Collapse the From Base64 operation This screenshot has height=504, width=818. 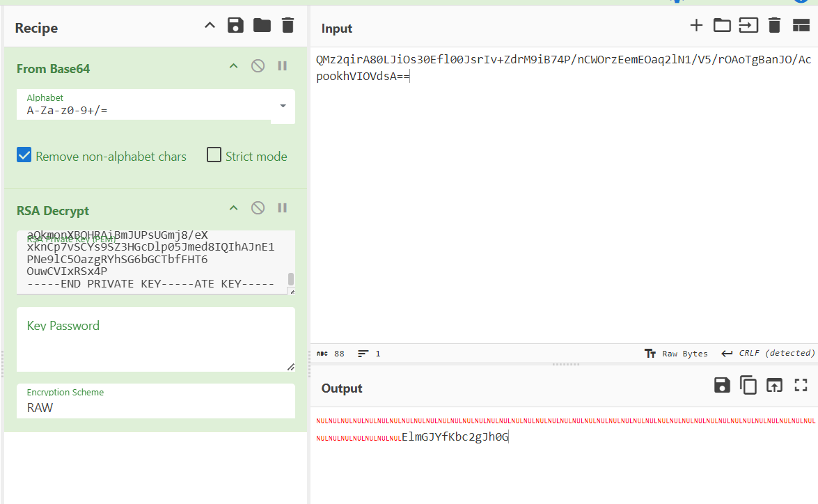pos(234,66)
